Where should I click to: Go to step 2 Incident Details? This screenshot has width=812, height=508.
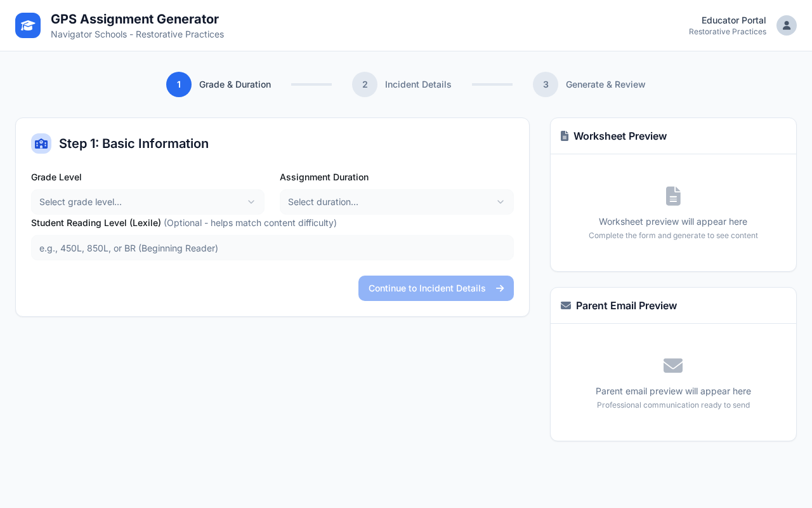(x=418, y=84)
